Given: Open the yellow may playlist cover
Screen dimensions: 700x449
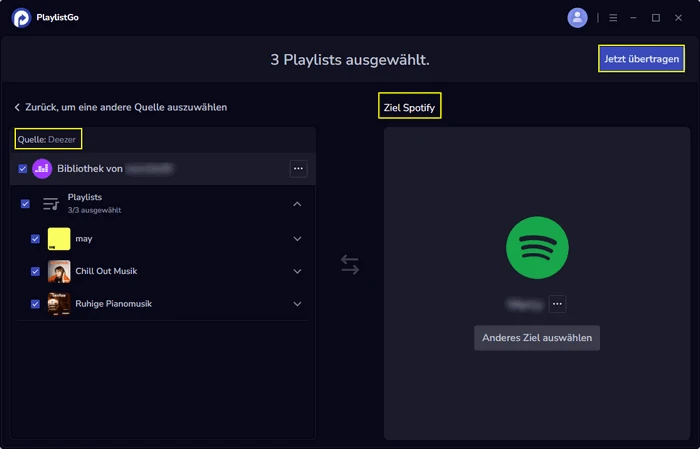Looking at the screenshot, I should coord(59,239).
